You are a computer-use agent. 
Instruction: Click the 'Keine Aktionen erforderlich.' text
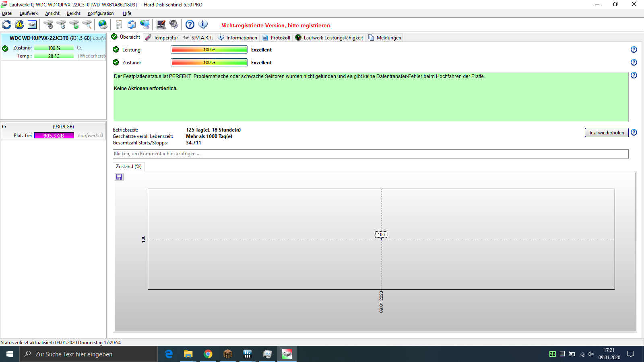146,88
